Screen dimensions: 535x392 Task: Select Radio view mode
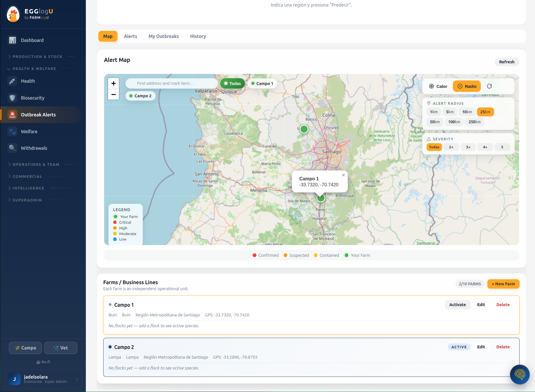pyautogui.click(x=467, y=86)
